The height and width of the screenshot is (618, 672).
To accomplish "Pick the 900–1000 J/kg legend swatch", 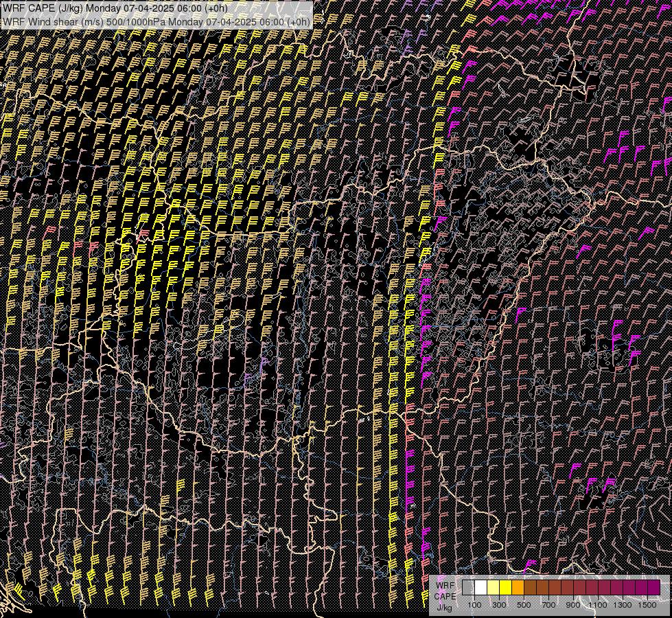I will pyautogui.click(x=580, y=587).
